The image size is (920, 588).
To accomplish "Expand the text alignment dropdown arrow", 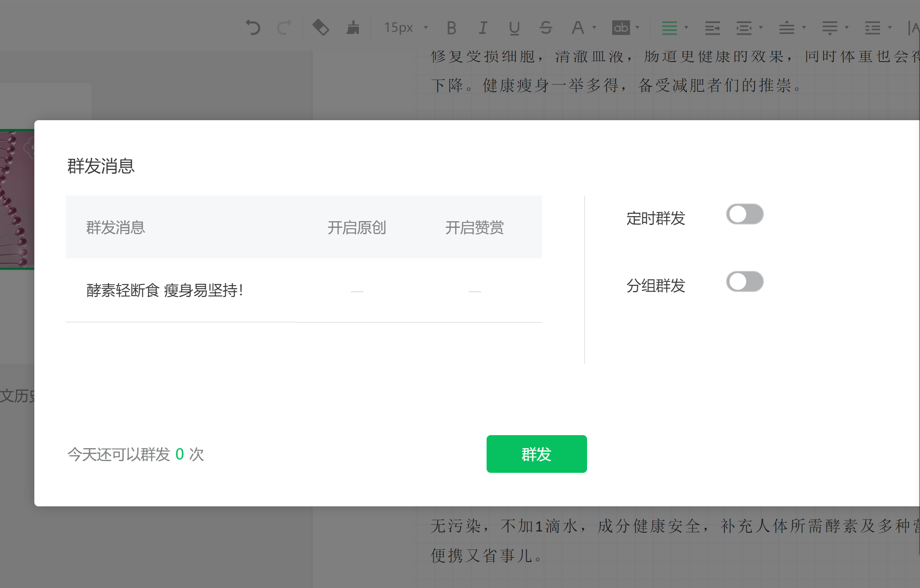I will coord(686,28).
